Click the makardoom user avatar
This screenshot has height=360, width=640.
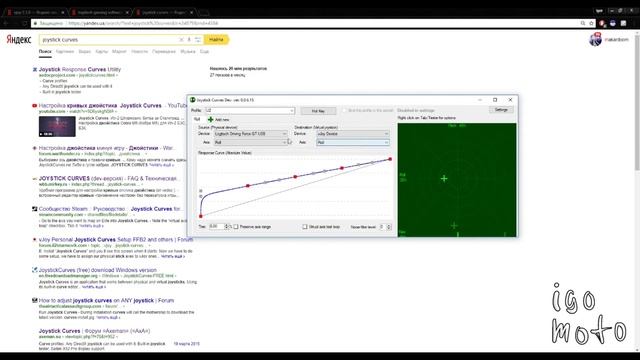click(x=595, y=40)
